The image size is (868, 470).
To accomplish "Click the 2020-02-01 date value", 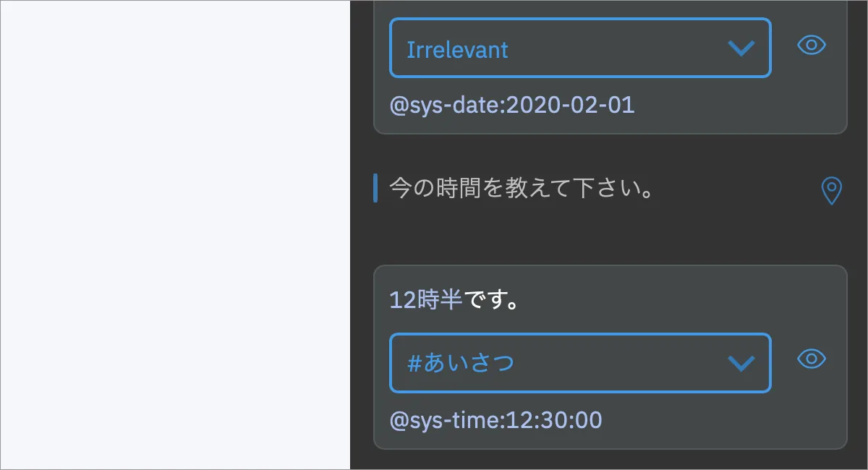I will [x=571, y=106].
